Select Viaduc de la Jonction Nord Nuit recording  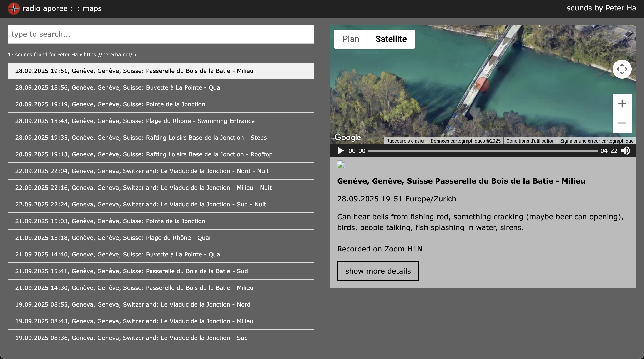click(142, 171)
